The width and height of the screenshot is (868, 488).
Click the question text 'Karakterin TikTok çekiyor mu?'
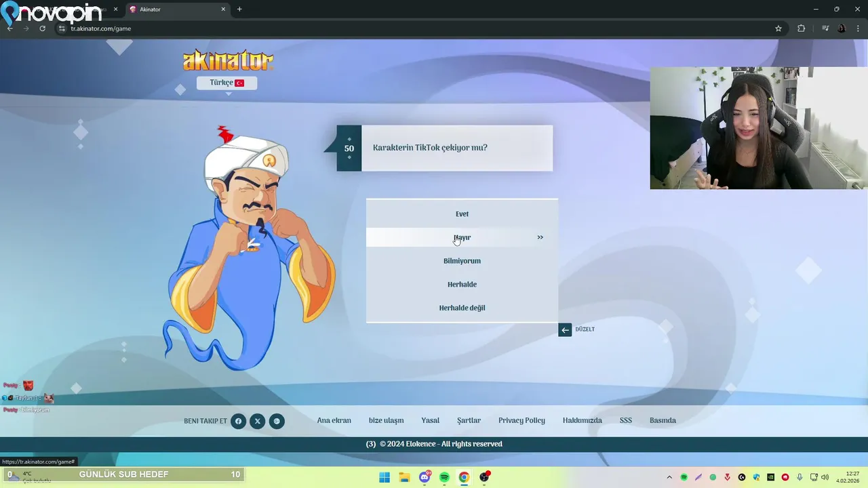(x=430, y=148)
